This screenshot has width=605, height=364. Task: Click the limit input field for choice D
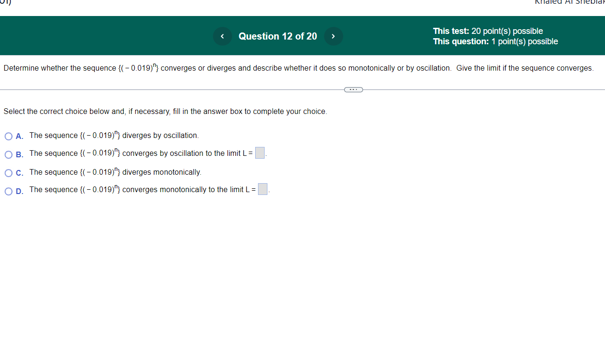coord(262,189)
